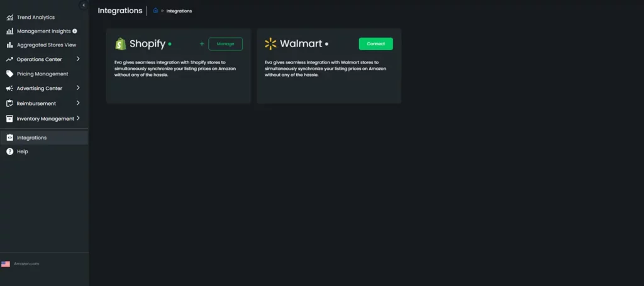The width and height of the screenshot is (644, 286).
Task: Click the Amazon.com marketplace label
Action: [26, 264]
